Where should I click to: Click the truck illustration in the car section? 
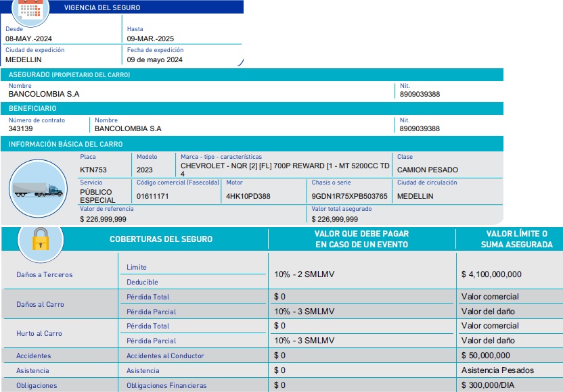tap(39, 189)
